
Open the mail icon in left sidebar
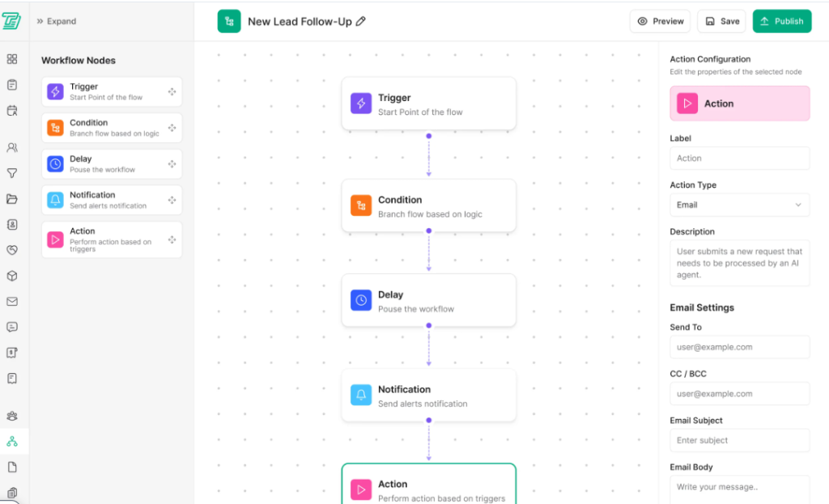(12, 302)
